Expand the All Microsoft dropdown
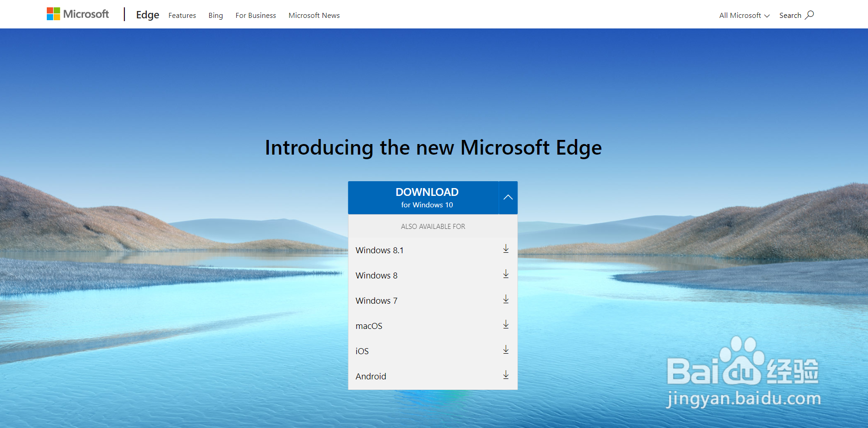 [x=744, y=16]
